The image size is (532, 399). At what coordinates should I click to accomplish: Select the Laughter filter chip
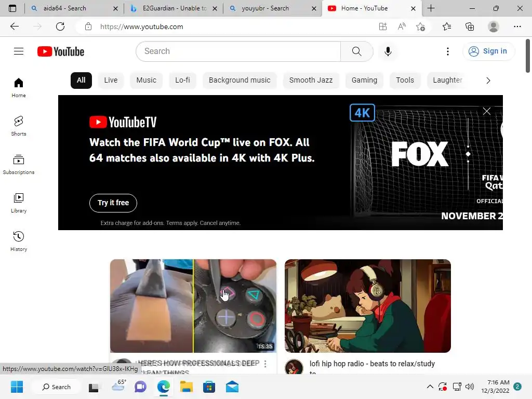(x=447, y=81)
